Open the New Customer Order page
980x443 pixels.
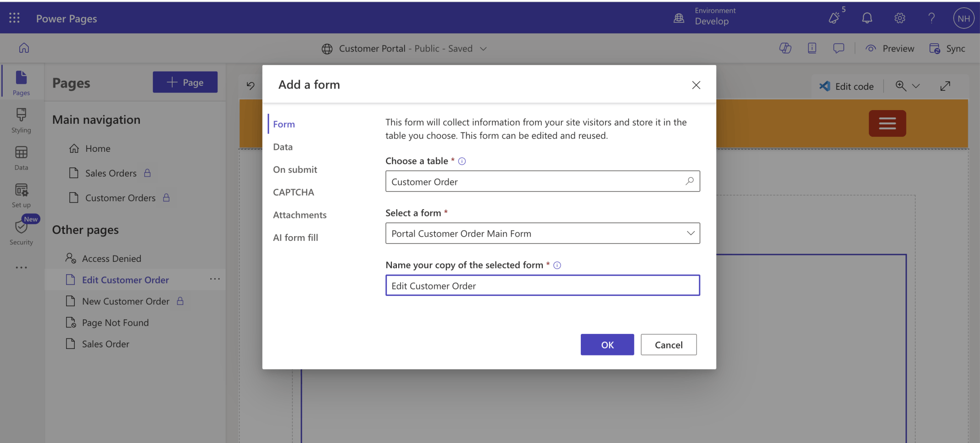126,301
